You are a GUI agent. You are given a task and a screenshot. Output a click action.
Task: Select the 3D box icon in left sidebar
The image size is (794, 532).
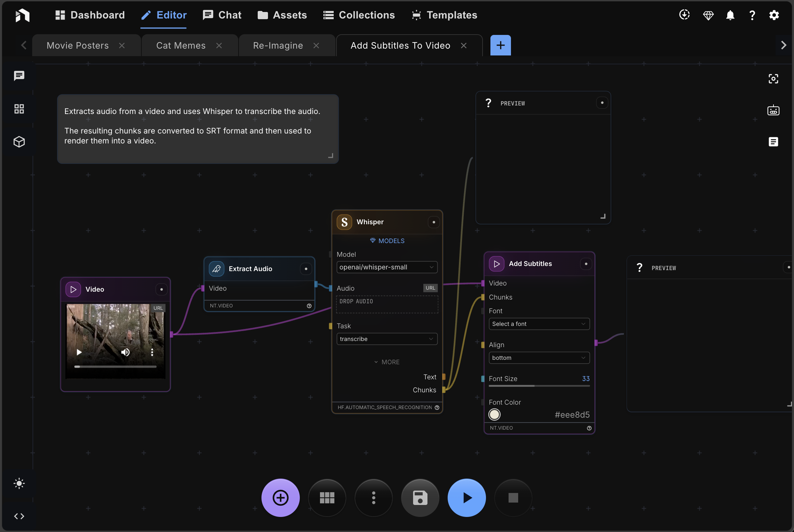coord(19,142)
